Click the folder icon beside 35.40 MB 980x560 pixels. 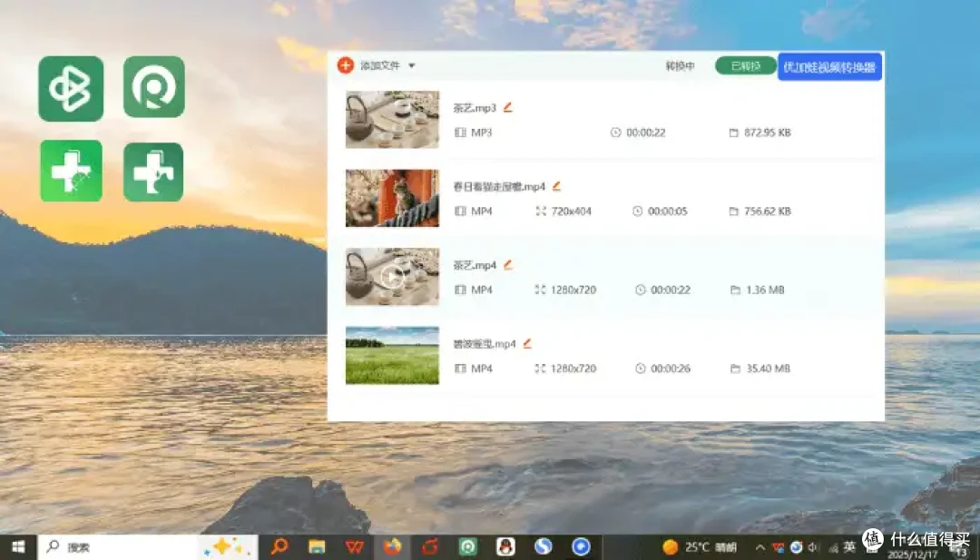tap(736, 368)
